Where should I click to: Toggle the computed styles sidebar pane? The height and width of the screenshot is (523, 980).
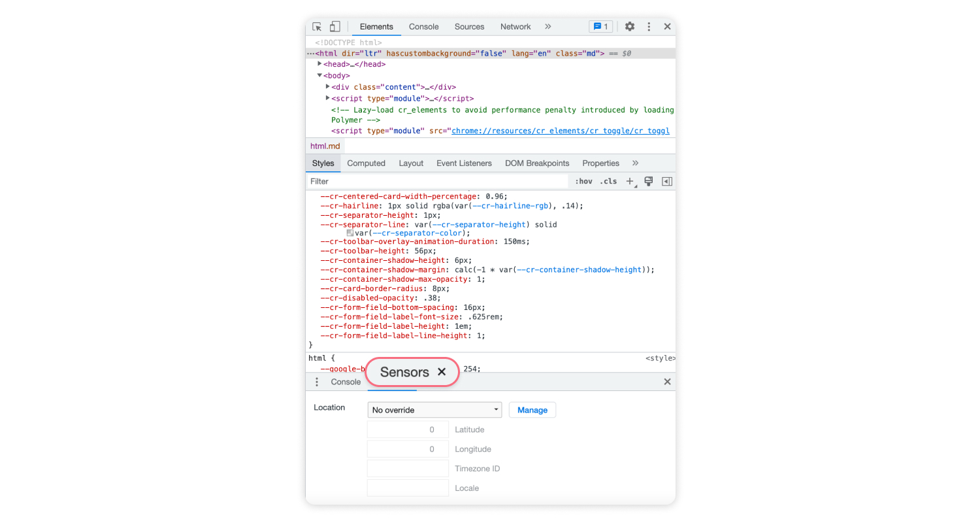(667, 181)
